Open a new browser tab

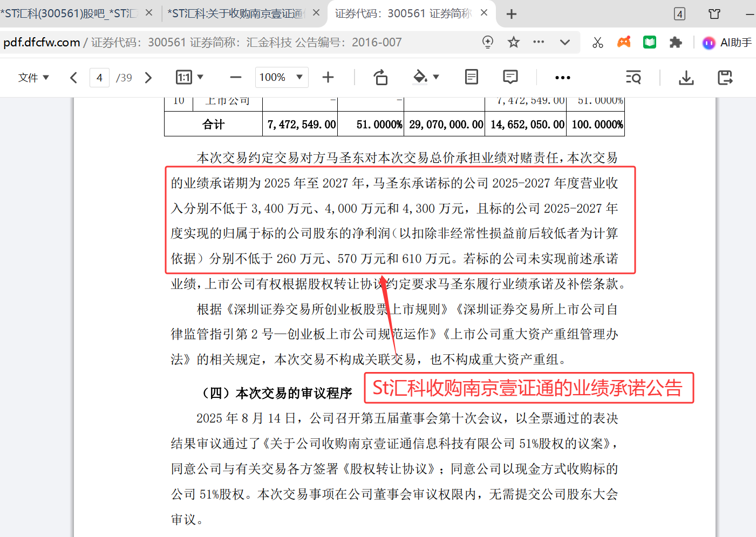pyautogui.click(x=512, y=14)
